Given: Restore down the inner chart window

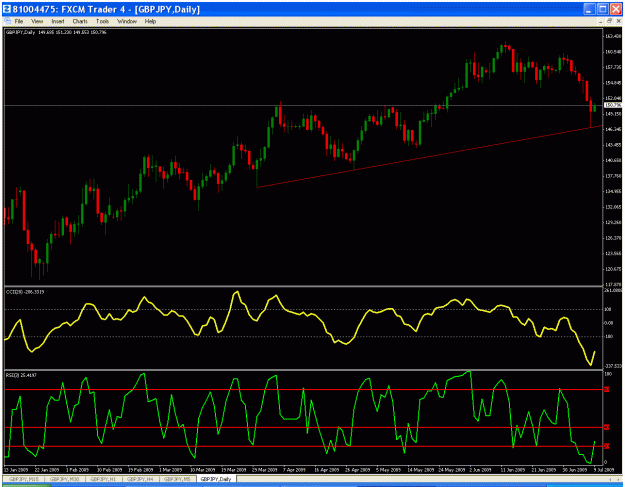Looking at the screenshot, I should click(609, 21).
